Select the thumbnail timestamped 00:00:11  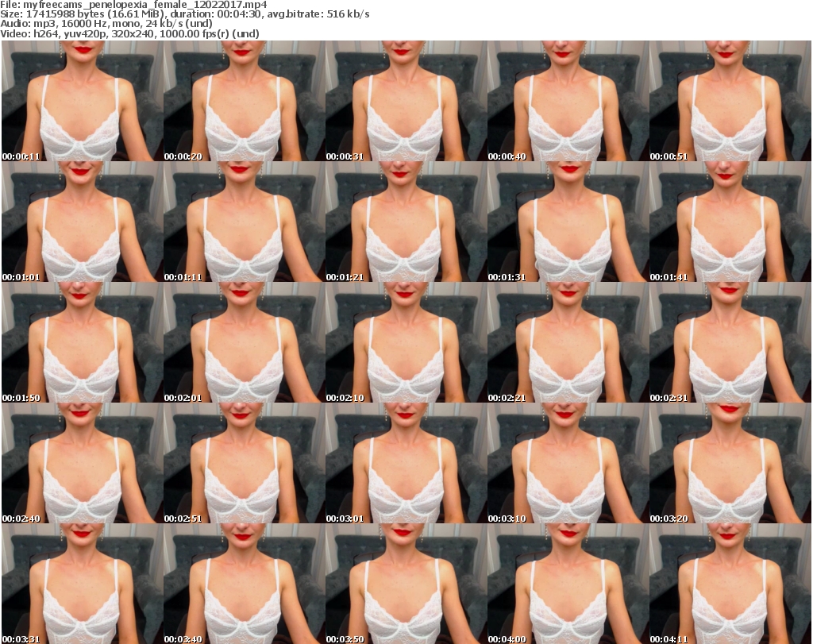point(83,101)
